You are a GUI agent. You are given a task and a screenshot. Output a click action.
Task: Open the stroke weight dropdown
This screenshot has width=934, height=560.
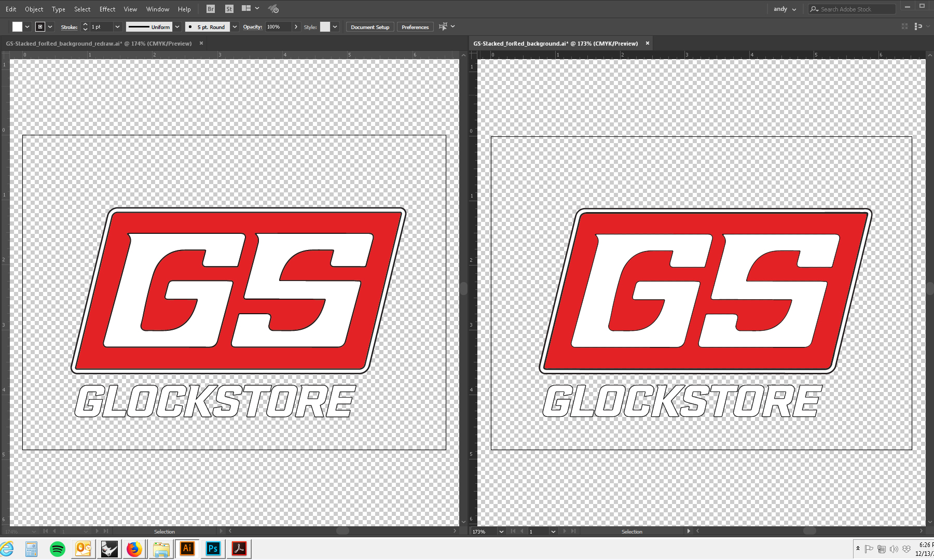(117, 26)
